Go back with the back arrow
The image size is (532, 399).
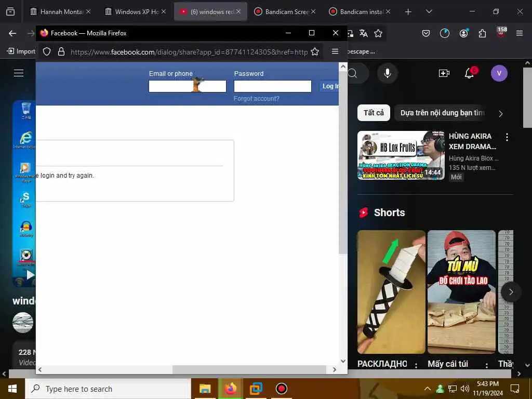12,33
